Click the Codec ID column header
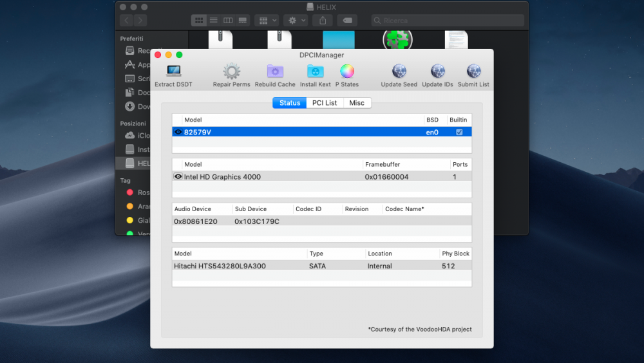644x363 pixels. (x=308, y=209)
